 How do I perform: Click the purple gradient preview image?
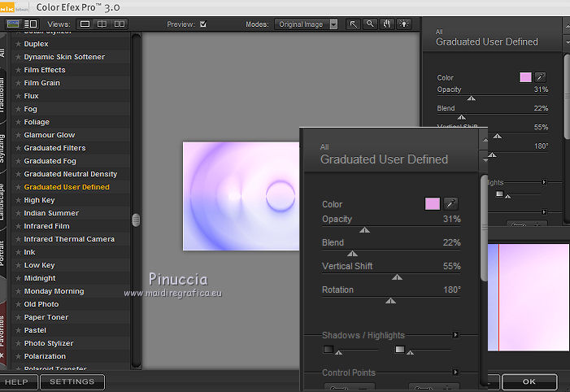coord(241,196)
